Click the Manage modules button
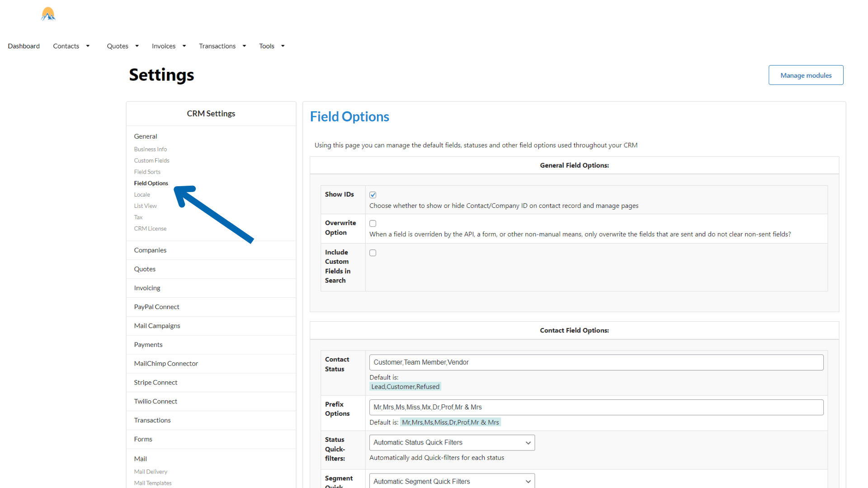868x488 pixels. coord(806,75)
